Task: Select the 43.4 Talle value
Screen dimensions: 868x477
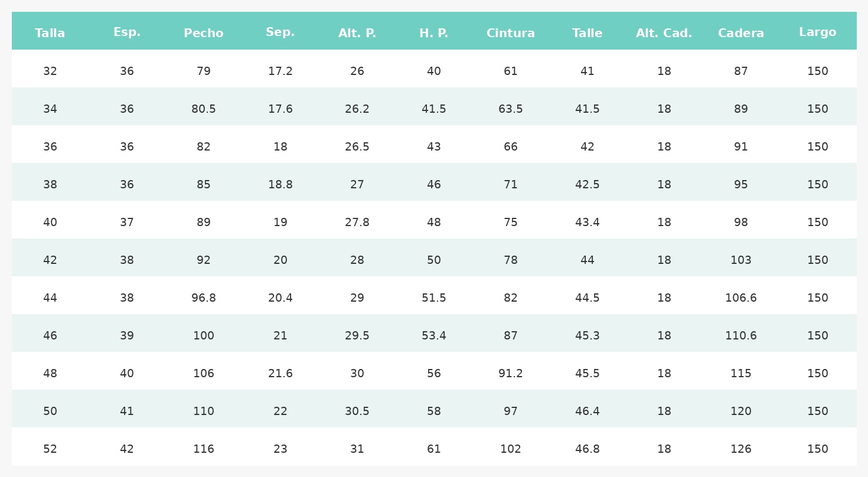Action: coord(588,223)
